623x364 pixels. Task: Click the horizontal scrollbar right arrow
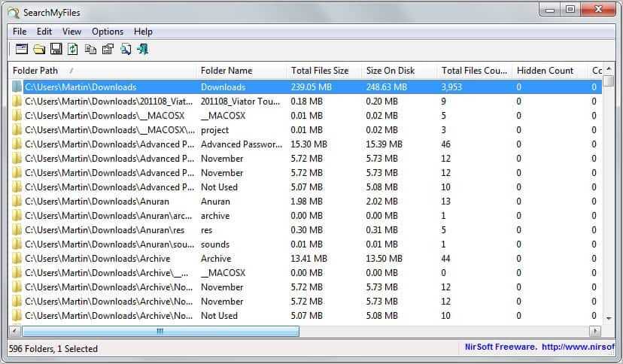(595, 331)
